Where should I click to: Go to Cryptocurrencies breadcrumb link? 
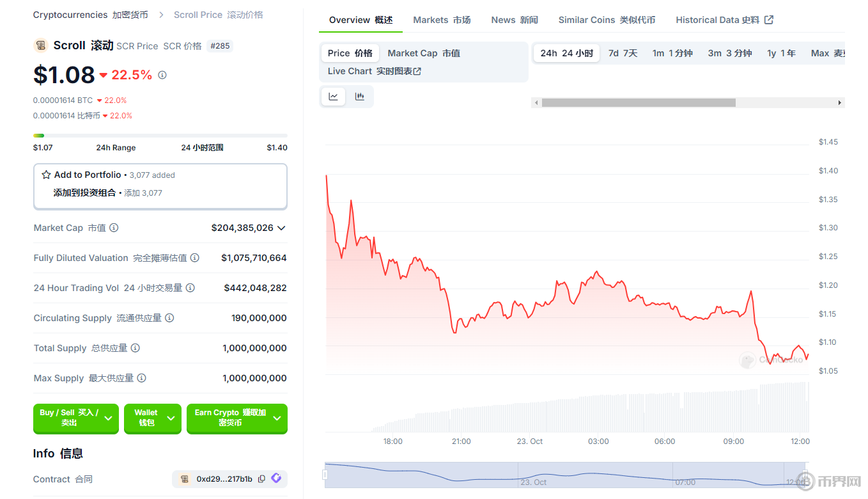[90, 15]
